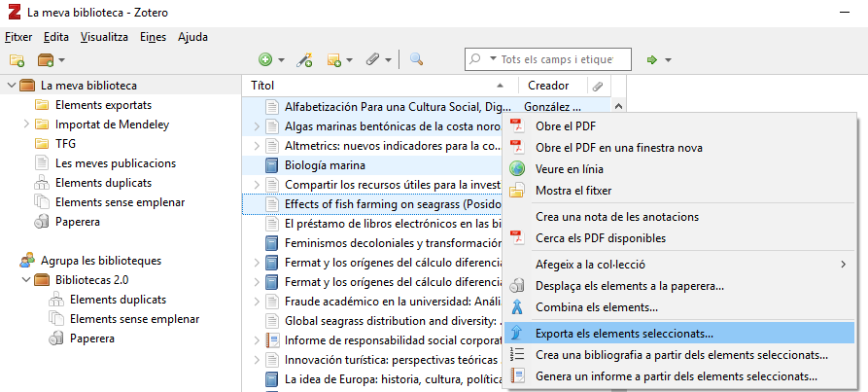
Task: Select Paperera under La meva biblioteca
Action: coord(78,222)
